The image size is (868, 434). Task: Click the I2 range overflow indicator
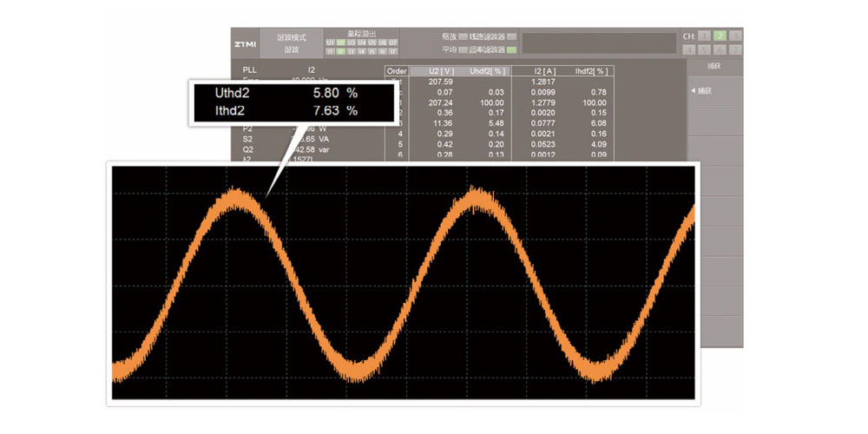click(340, 51)
